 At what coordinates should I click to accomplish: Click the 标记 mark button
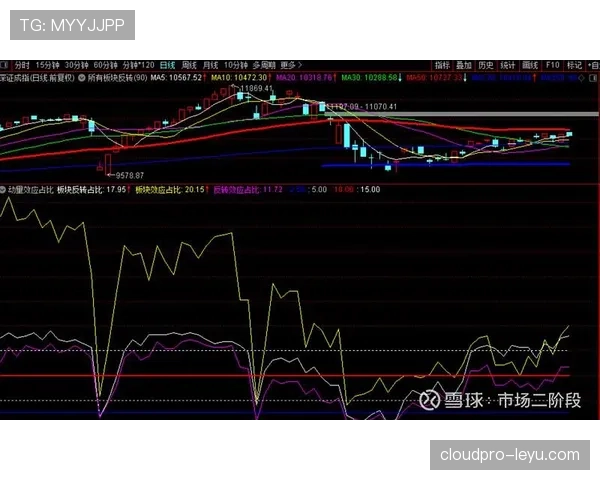(574, 65)
